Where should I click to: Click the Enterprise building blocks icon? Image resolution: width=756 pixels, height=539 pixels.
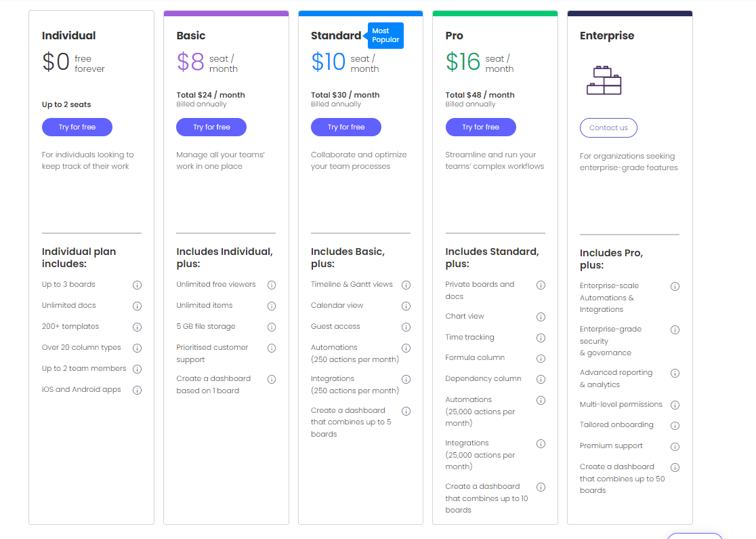click(604, 80)
